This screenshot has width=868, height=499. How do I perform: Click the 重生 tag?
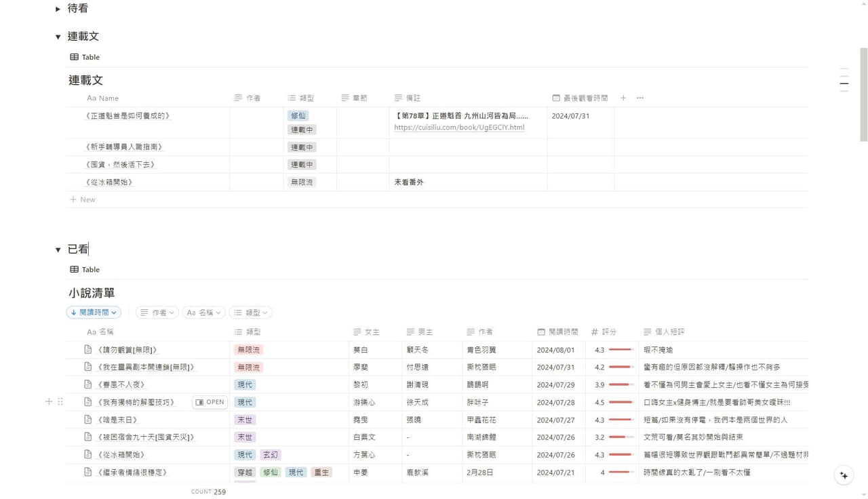point(321,472)
